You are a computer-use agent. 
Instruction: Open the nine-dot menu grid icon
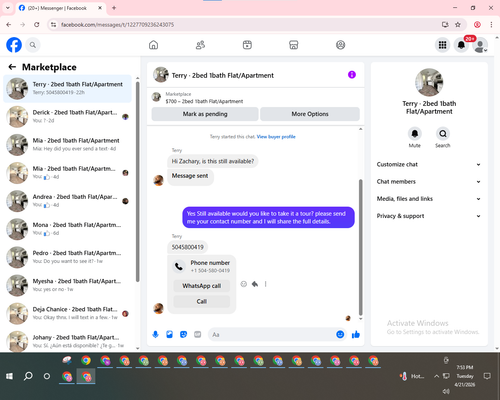pyautogui.click(x=442, y=45)
